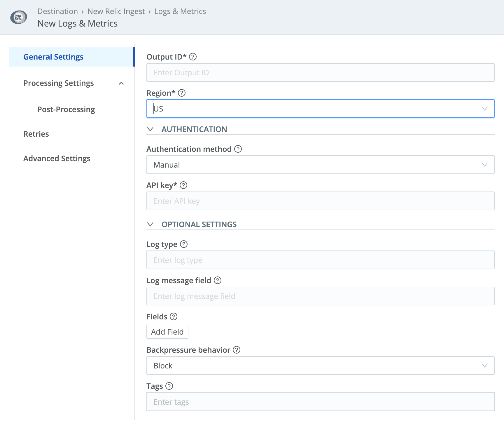Image resolution: width=504 pixels, height=428 pixels.
Task: Click the New Relic logo icon
Action: [x=19, y=17]
